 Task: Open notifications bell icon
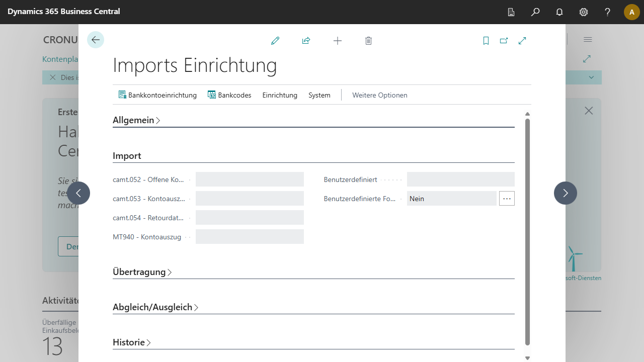(x=559, y=12)
